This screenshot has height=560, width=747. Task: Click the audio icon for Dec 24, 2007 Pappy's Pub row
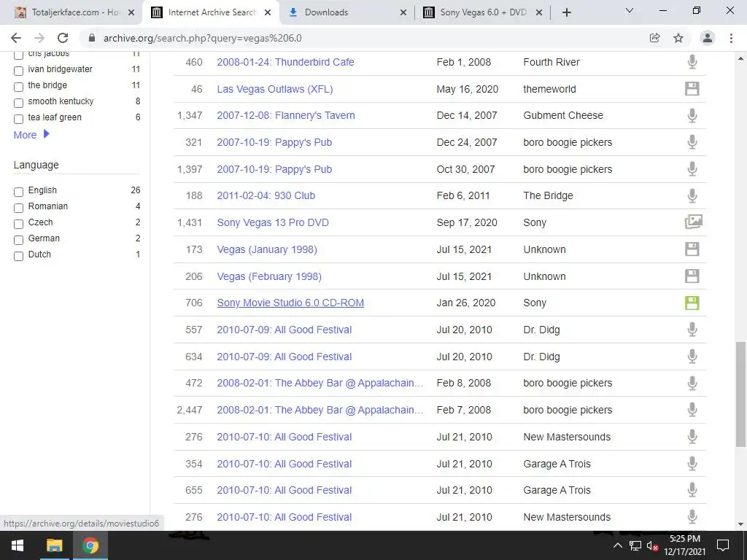point(692,142)
